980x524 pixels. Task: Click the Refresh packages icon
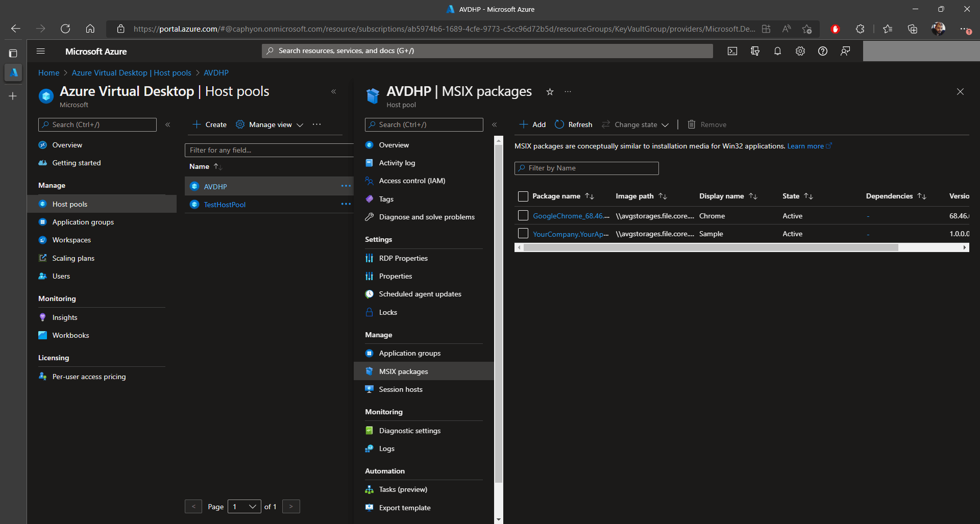coord(559,124)
